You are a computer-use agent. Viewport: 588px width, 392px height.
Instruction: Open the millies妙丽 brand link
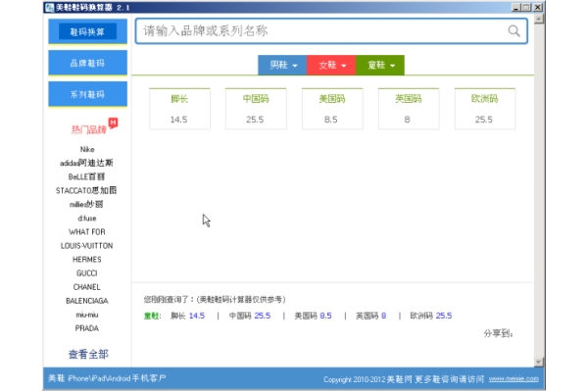tap(86, 205)
